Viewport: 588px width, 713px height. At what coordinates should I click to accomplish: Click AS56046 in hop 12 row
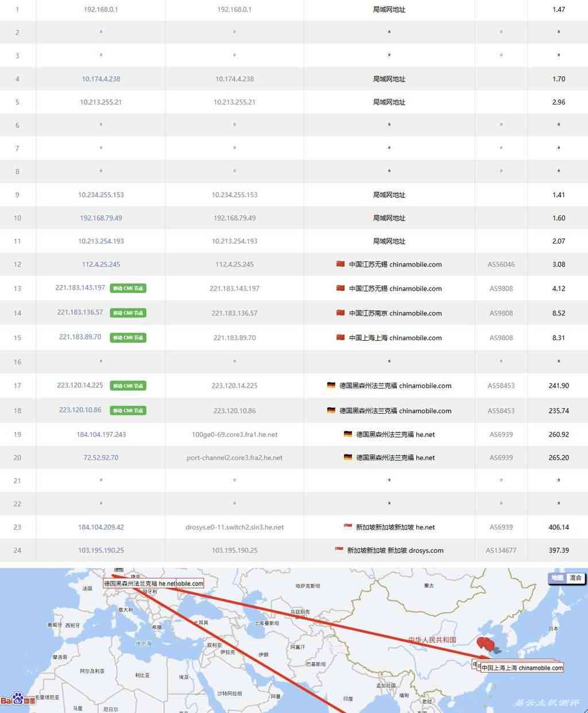501,264
